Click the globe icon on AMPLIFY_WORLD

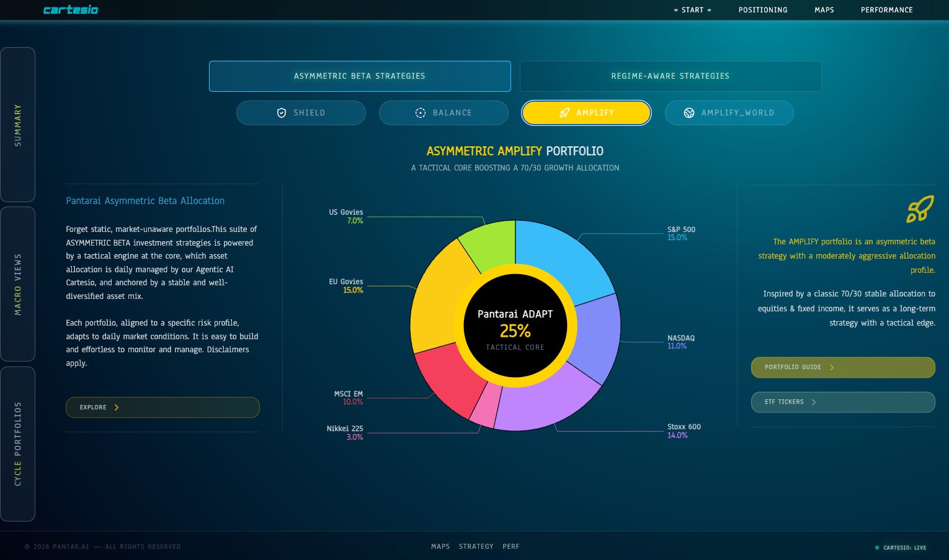click(x=689, y=113)
